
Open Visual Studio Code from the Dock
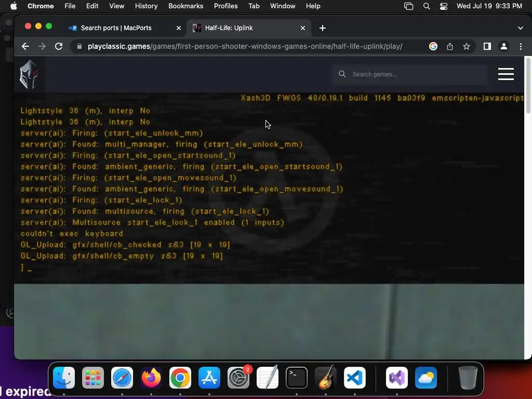pyautogui.click(x=354, y=378)
